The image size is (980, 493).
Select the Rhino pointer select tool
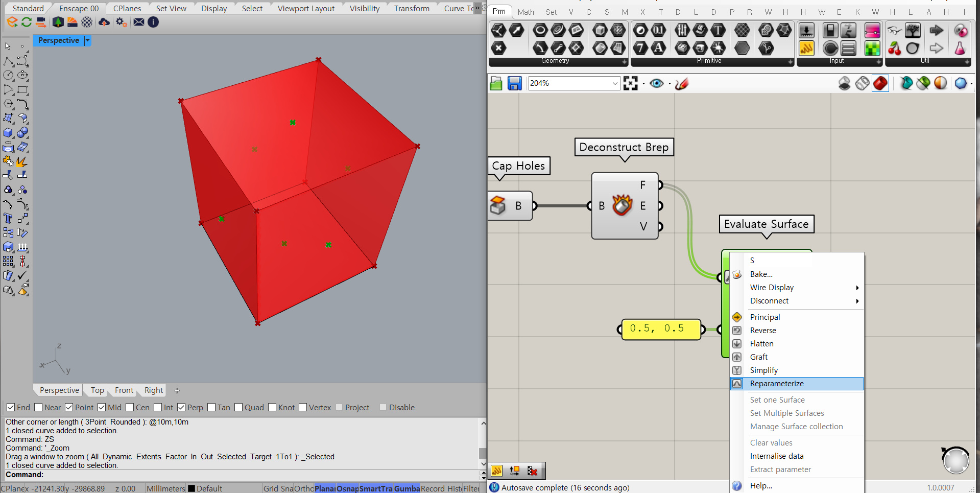coord(8,46)
